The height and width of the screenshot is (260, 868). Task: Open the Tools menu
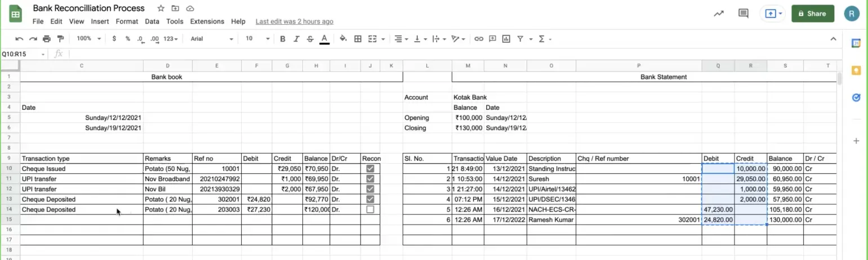[x=175, y=21]
